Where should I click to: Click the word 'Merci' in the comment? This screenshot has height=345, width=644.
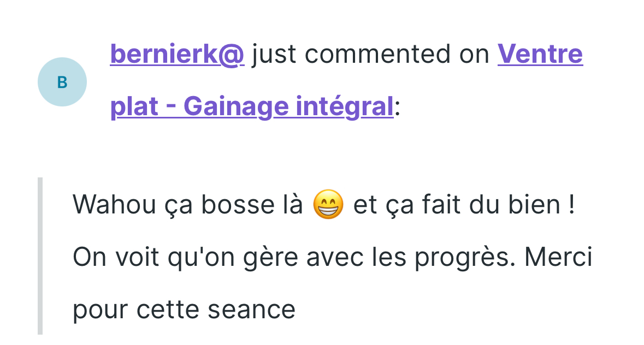(x=558, y=258)
